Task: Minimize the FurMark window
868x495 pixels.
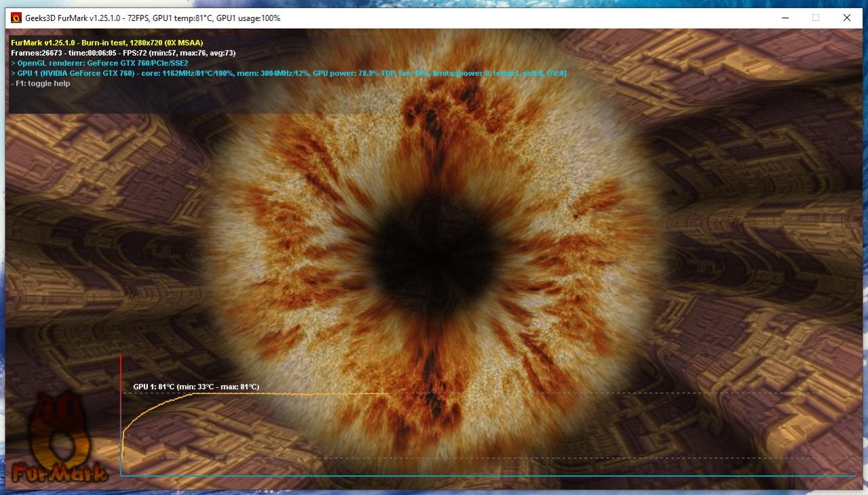Action: (785, 18)
